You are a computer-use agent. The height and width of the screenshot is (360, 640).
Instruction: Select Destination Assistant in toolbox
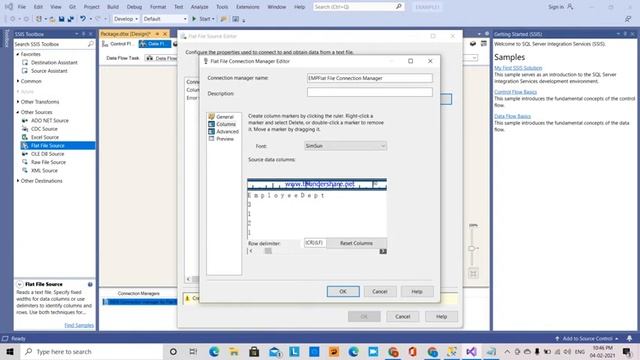[54, 62]
